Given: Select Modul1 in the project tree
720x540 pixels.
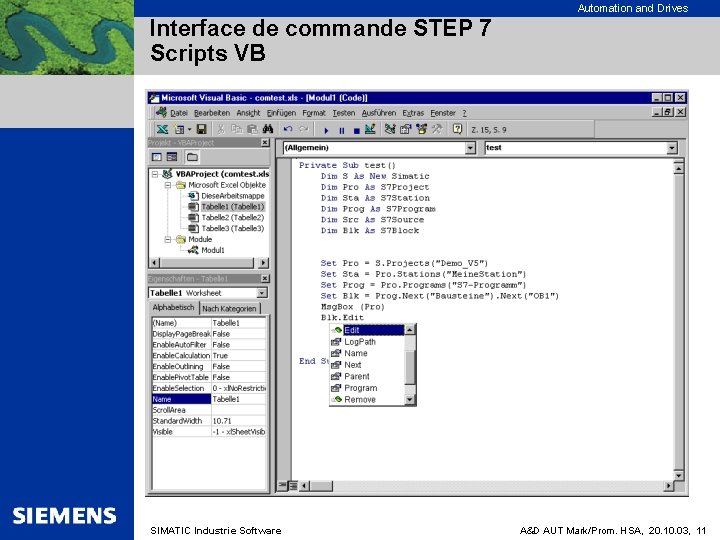Looking at the screenshot, I should coord(213,250).
